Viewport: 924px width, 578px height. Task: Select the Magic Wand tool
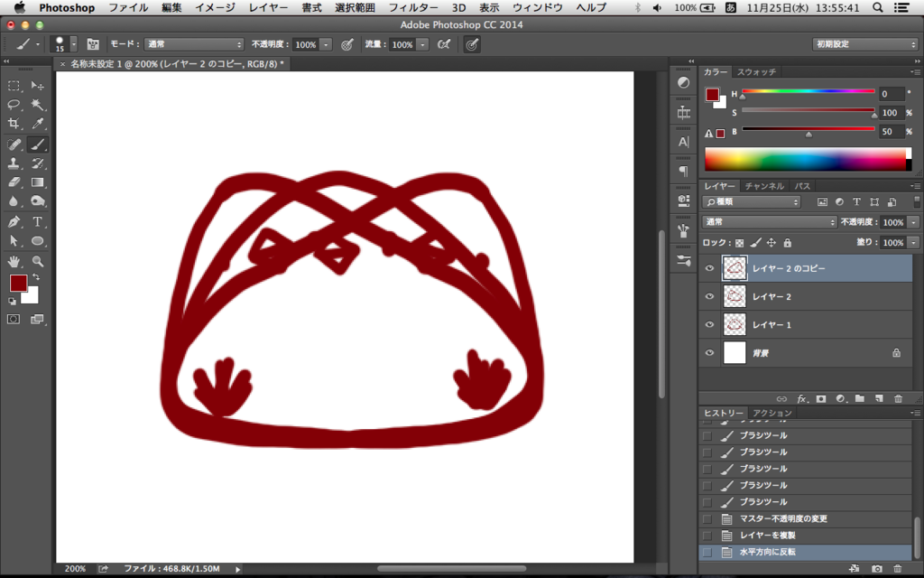tap(37, 105)
